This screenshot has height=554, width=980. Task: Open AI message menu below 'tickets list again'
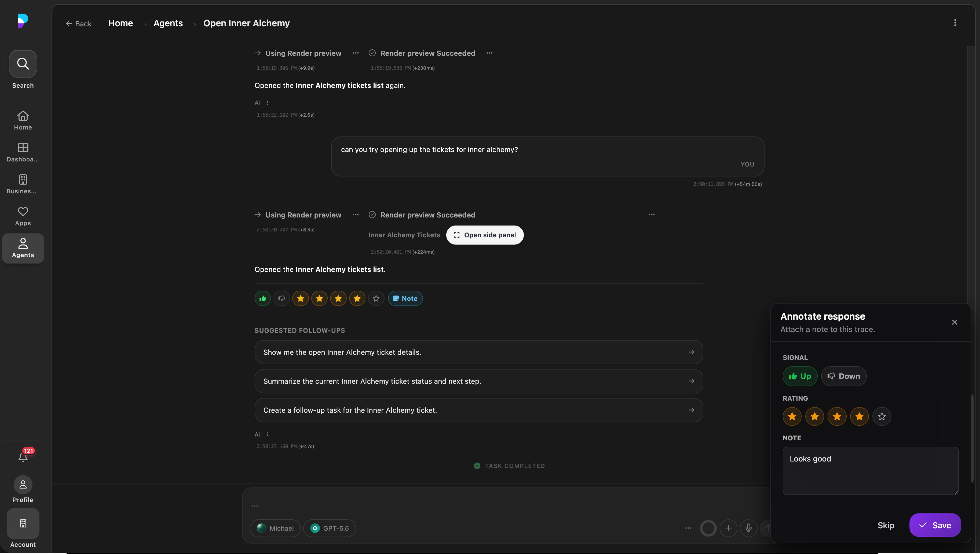pos(267,103)
